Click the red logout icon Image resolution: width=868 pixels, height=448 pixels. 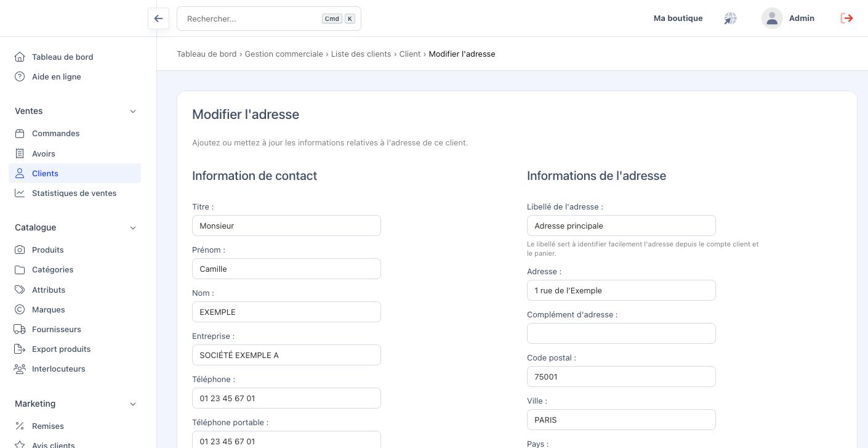[x=846, y=18]
